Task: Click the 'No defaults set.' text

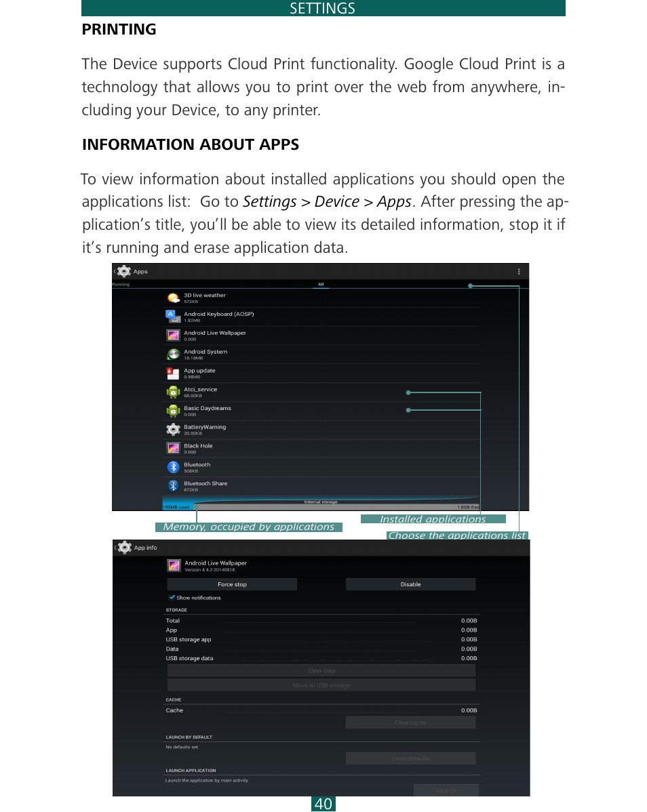Action: point(182,747)
